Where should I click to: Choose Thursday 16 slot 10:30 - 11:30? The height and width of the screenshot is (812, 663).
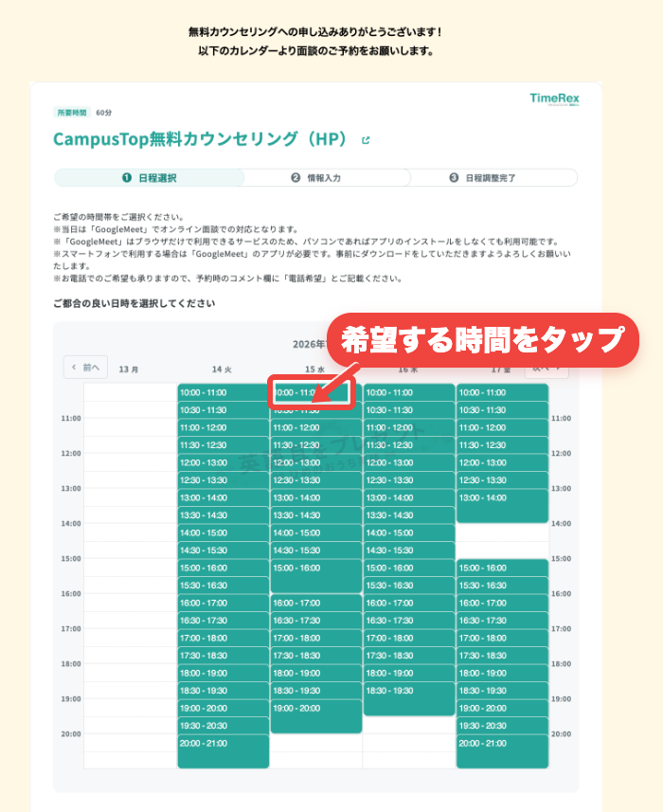coord(409,410)
